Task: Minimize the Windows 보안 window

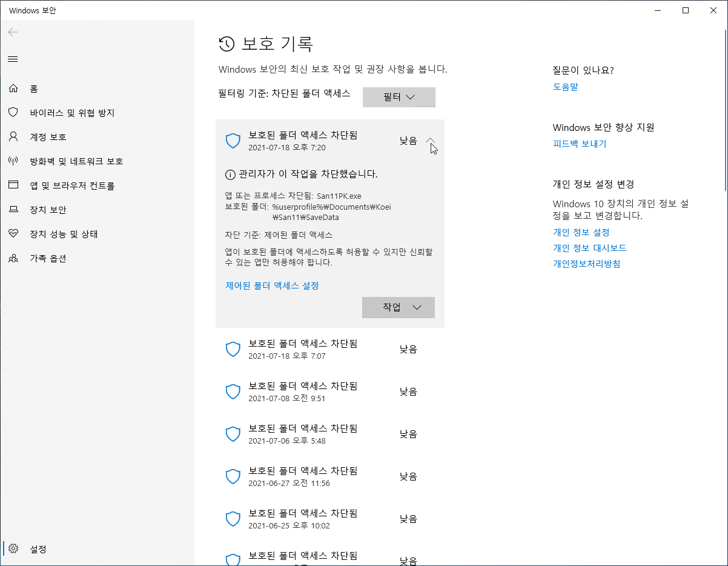Action: (x=658, y=10)
